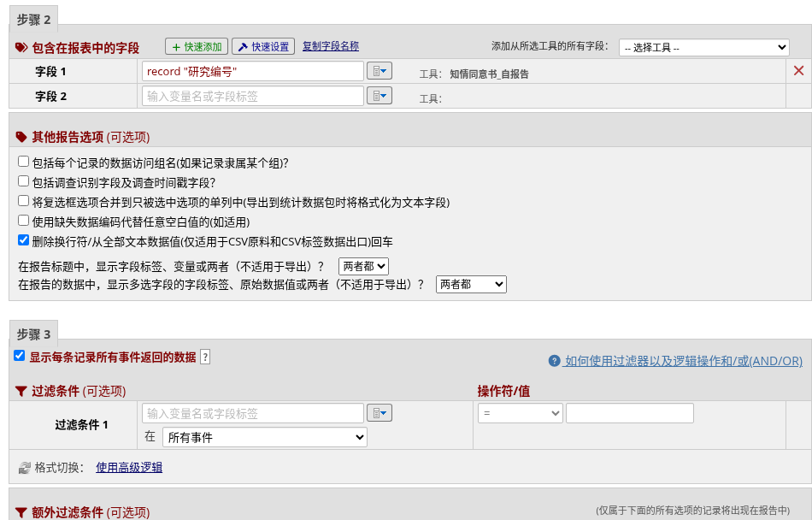812x520 pixels.
Task: Click the 过滤条件 1 variable input field
Action: point(253,413)
